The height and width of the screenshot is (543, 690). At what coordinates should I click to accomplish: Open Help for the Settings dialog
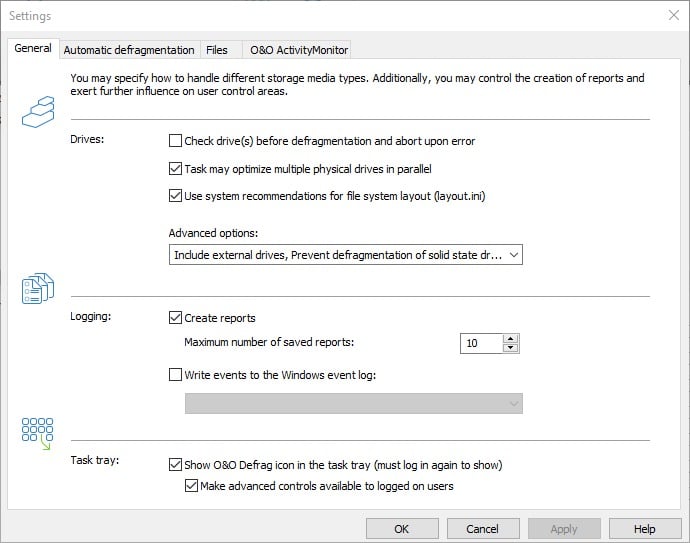click(645, 529)
